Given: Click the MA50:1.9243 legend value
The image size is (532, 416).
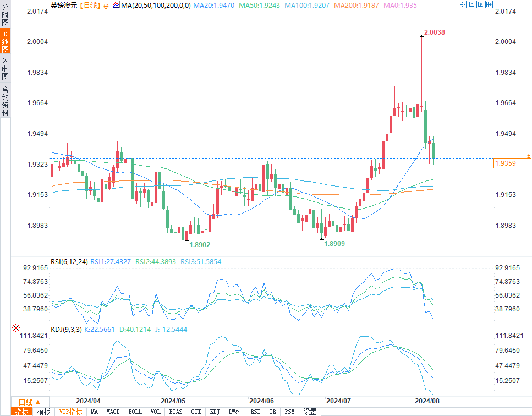Looking at the screenshot, I should click(259, 6).
